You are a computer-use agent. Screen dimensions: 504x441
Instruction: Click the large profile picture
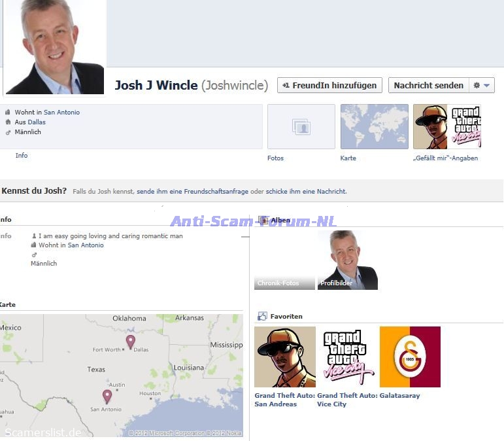[x=54, y=46]
